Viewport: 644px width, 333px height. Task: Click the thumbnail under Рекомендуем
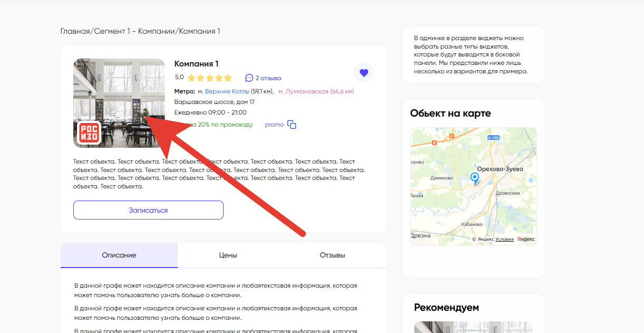(x=473, y=327)
